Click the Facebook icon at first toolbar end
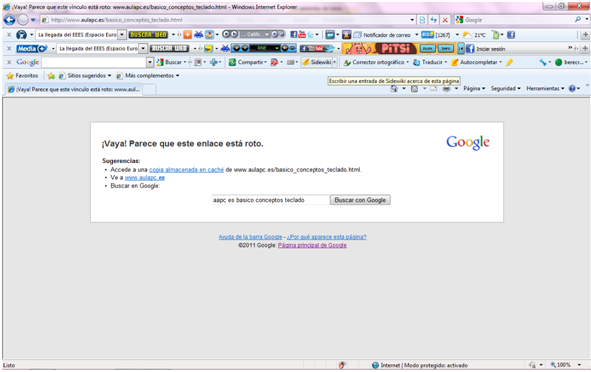This screenshot has height=372, width=591. [511, 35]
